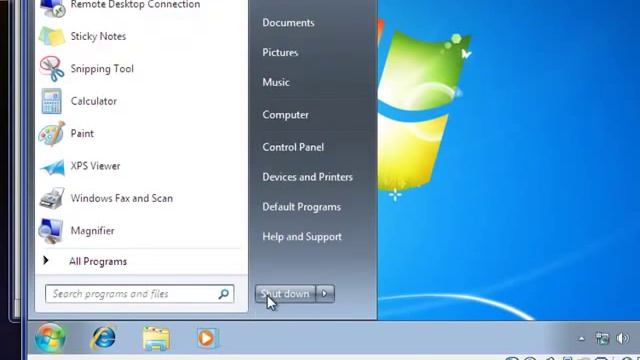Open the Magnifier icon
640x360 pixels.
click(51, 231)
